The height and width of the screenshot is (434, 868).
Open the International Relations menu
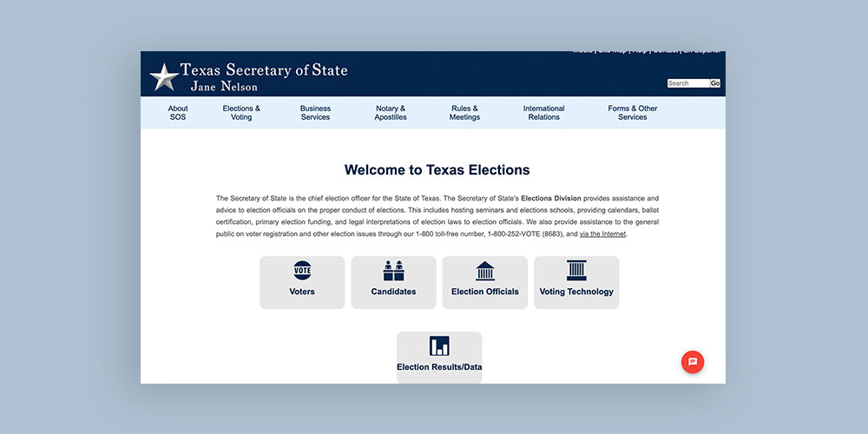point(543,113)
